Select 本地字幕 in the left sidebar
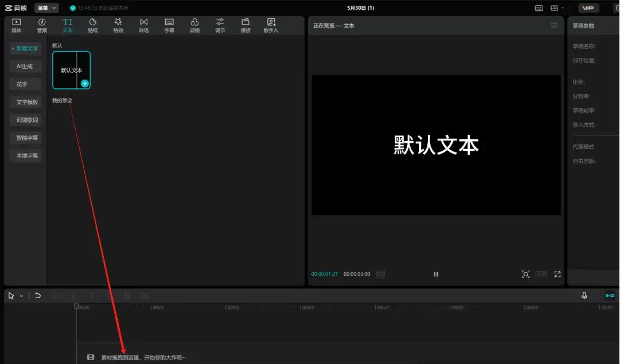620x364 pixels. tap(25, 155)
